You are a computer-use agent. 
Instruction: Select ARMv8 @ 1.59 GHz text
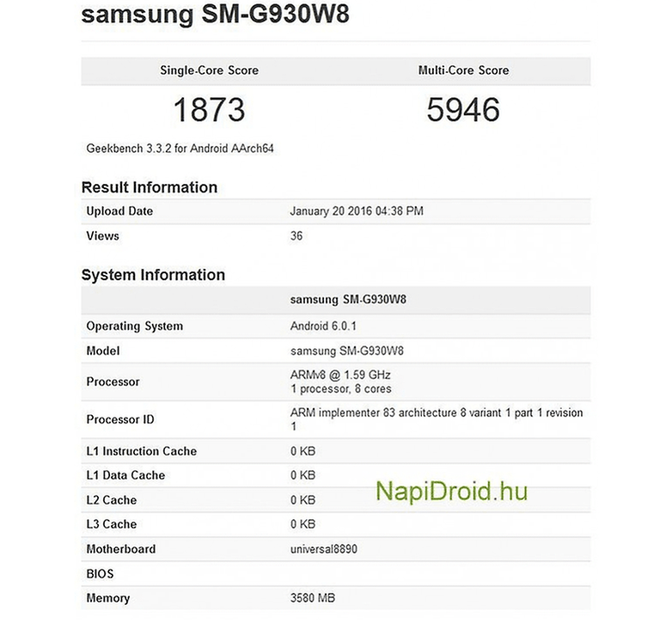point(340,376)
